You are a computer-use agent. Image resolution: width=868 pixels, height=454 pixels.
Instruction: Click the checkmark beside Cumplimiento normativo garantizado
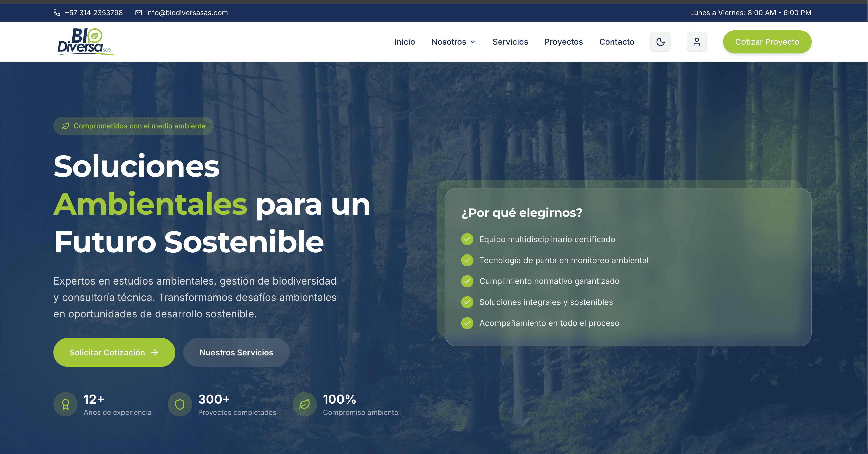[467, 281]
